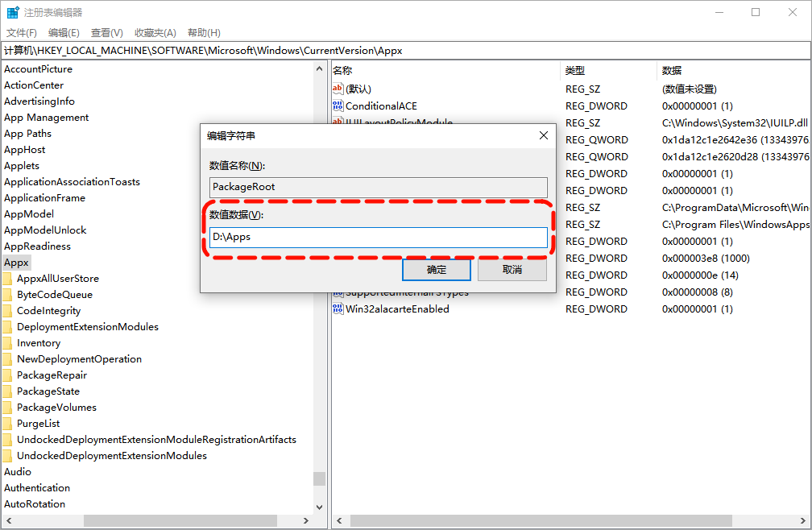Click the 数值名称 field showing PackageRoot
The width and height of the screenshot is (812, 530).
pyautogui.click(x=378, y=187)
